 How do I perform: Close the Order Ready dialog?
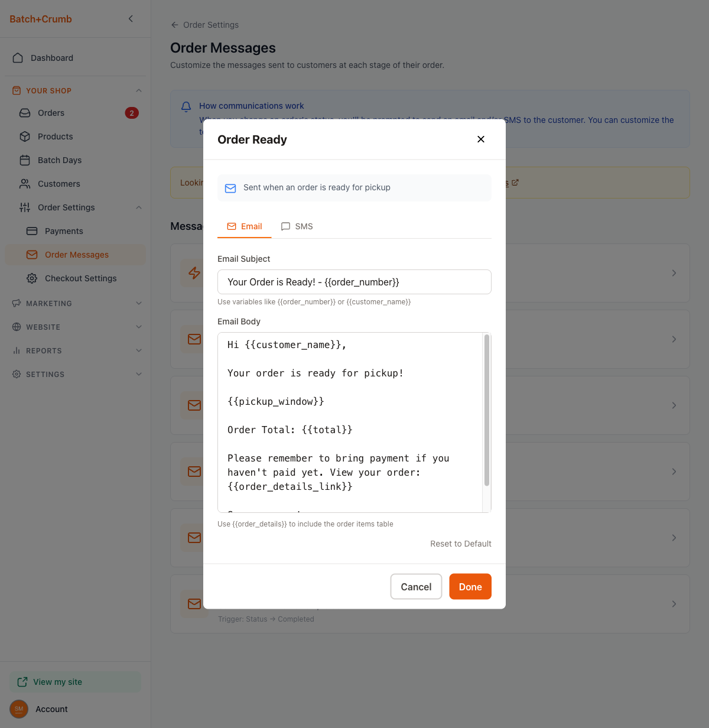(481, 139)
